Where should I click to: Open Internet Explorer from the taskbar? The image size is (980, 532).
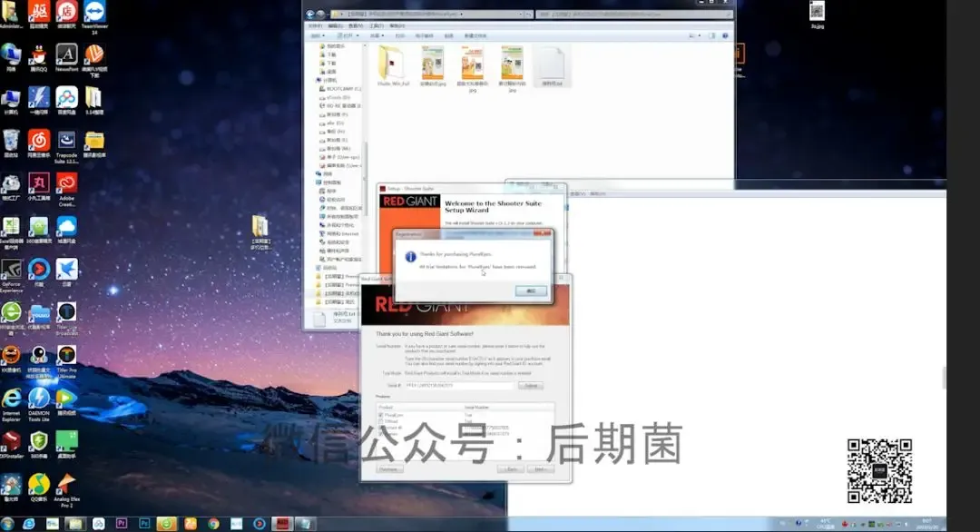(29, 524)
